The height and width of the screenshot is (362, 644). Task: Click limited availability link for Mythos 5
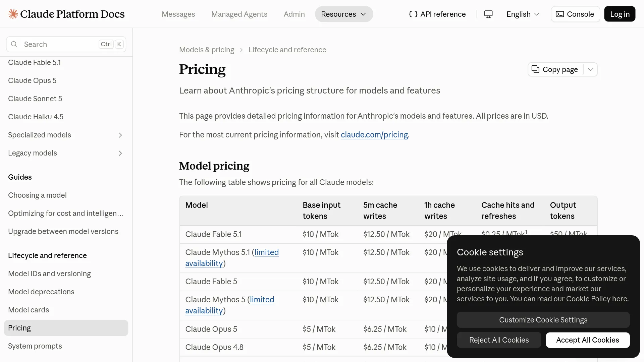[x=230, y=305]
